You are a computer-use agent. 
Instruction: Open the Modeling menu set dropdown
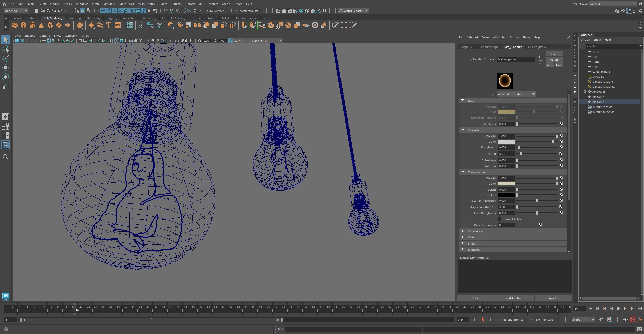(15, 11)
